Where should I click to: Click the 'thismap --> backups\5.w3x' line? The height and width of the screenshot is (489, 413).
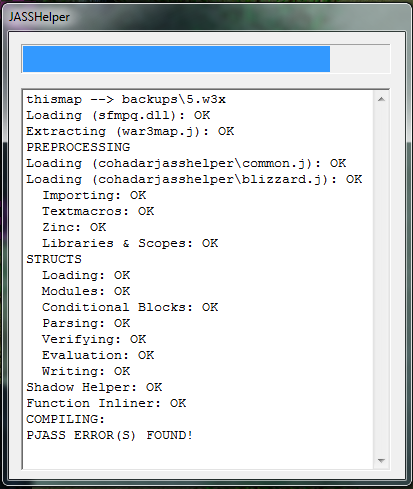pyautogui.click(x=126, y=99)
